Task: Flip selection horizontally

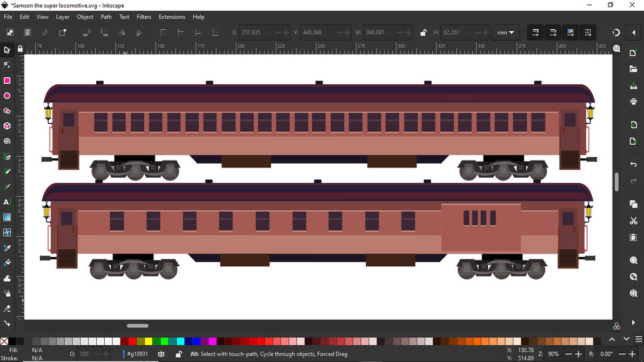Action: pyautogui.click(x=122, y=32)
